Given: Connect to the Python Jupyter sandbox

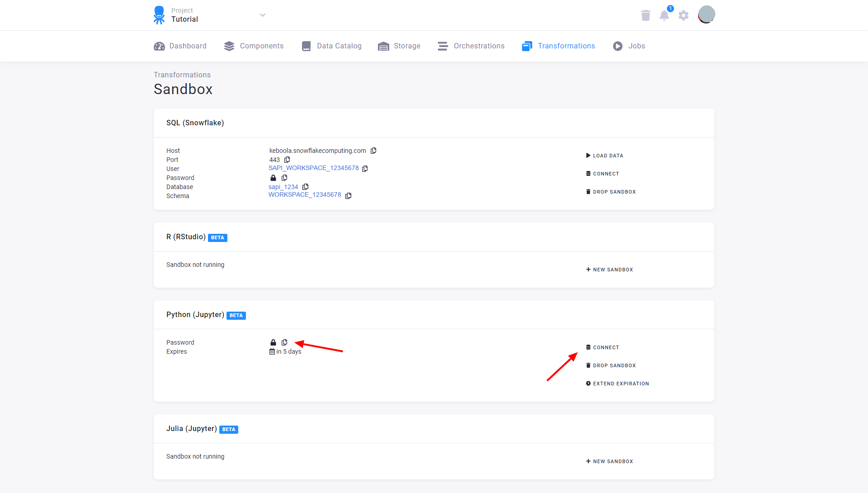Looking at the screenshot, I should [x=603, y=347].
